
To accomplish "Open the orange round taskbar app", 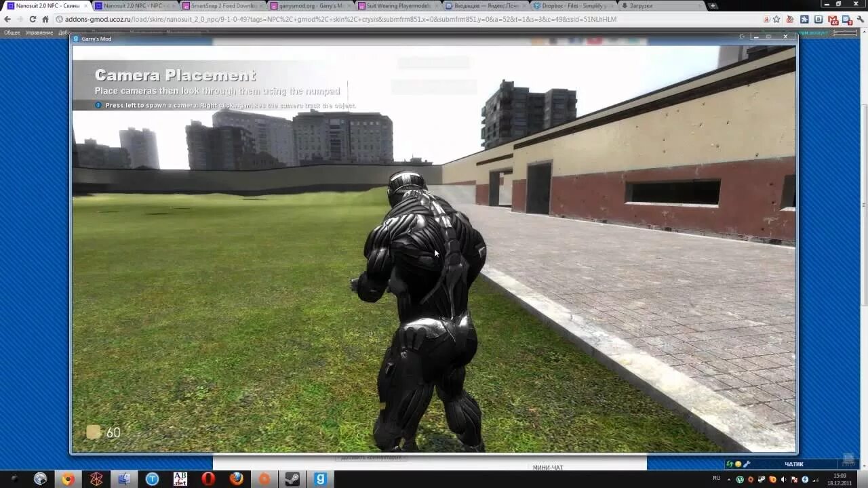I will [264, 479].
